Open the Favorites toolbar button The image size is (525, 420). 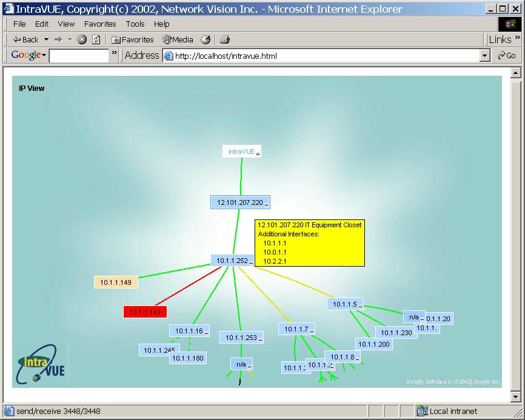point(132,40)
